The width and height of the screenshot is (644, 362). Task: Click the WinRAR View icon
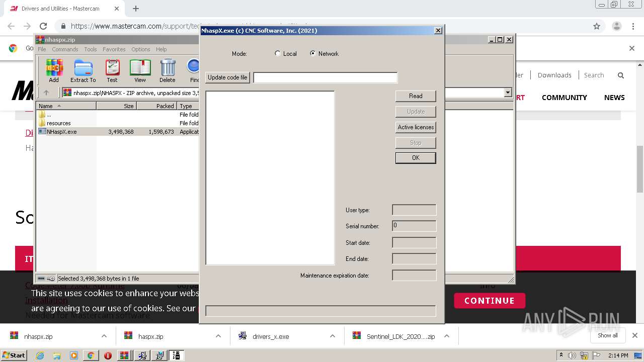click(140, 70)
